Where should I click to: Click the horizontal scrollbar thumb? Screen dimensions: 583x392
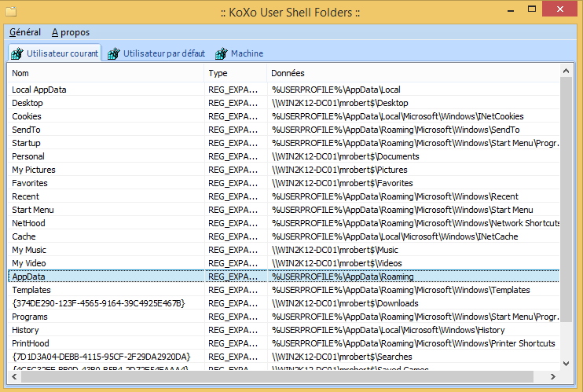tap(277, 377)
